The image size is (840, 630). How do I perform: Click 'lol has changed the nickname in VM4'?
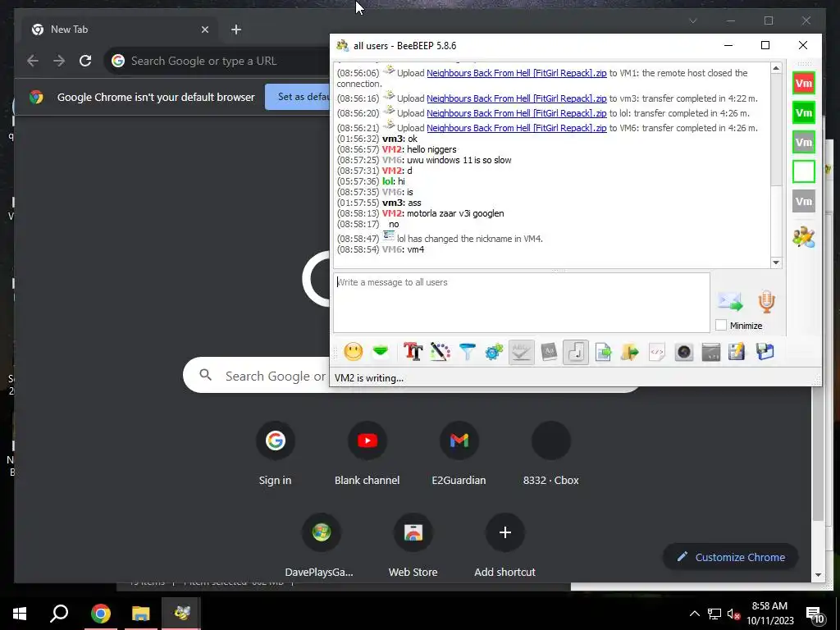pos(470,239)
